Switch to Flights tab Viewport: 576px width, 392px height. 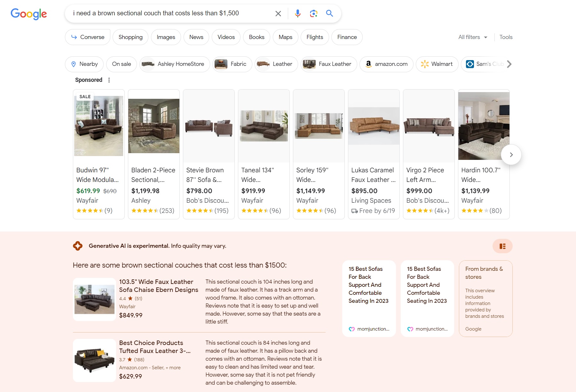315,37
